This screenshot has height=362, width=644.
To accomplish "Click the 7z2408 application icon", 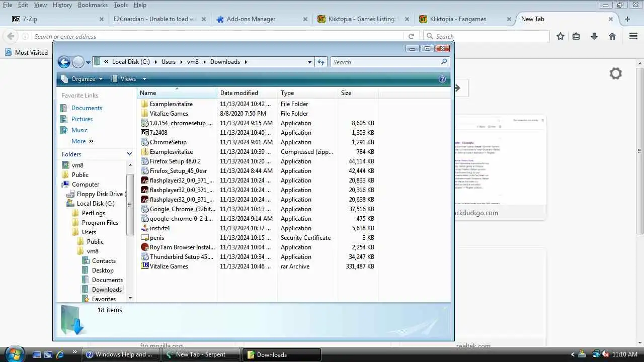I will click(x=145, y=133).
